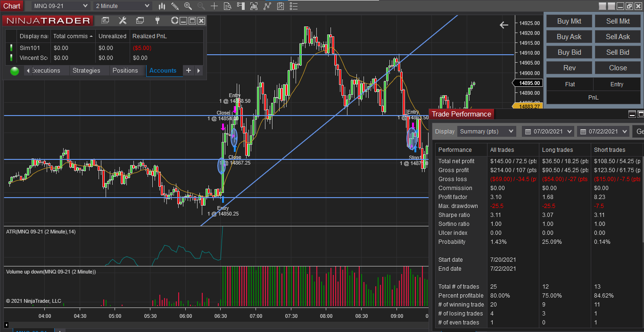Screen dimensions: 644x332
Task: Open calendar icon for 07/22/2021
Action: [583, 132]
